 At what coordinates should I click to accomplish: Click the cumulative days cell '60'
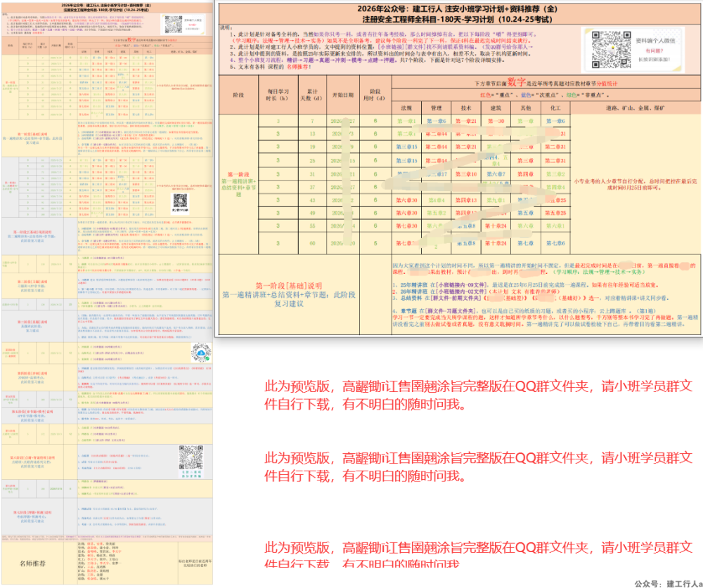(312, 243)
